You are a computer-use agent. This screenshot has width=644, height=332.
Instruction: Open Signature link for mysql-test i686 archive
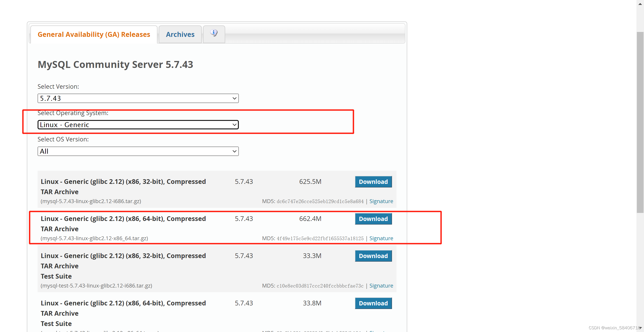[x=381, y=286]
